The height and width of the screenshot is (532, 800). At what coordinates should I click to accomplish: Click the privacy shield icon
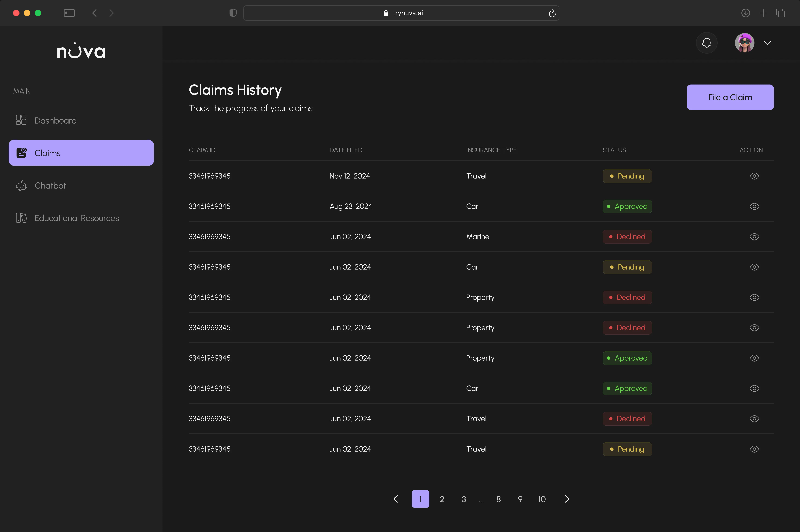(x=233, y=13)
